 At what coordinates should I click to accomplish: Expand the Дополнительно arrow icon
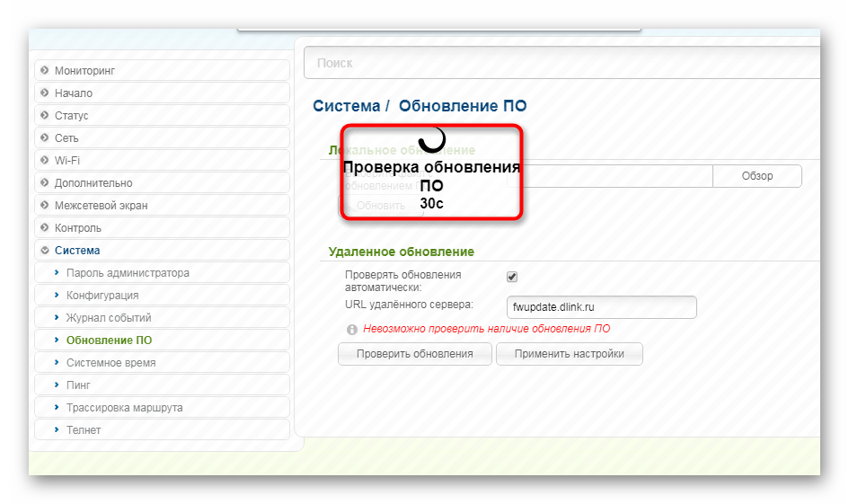click(x=45, y=182)
